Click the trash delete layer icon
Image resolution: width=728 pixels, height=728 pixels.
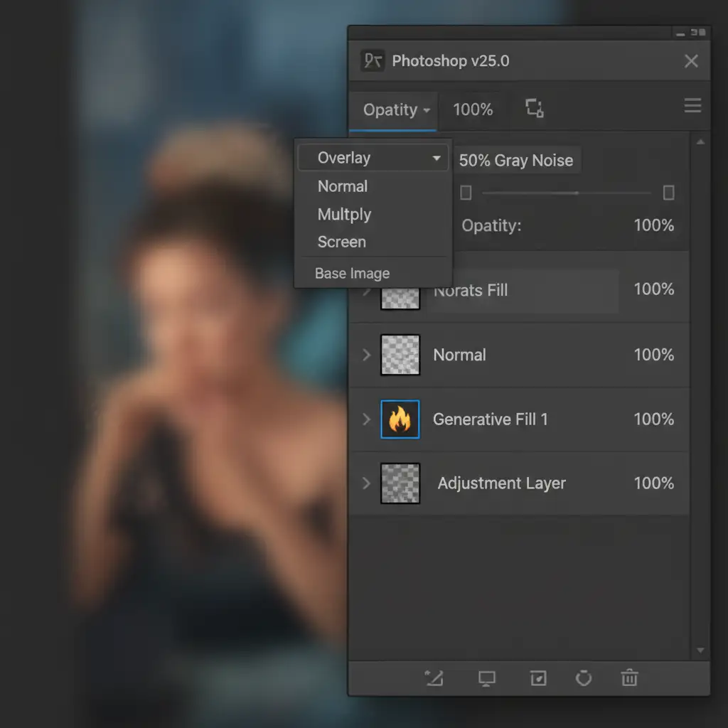click(x=629, y=678)
